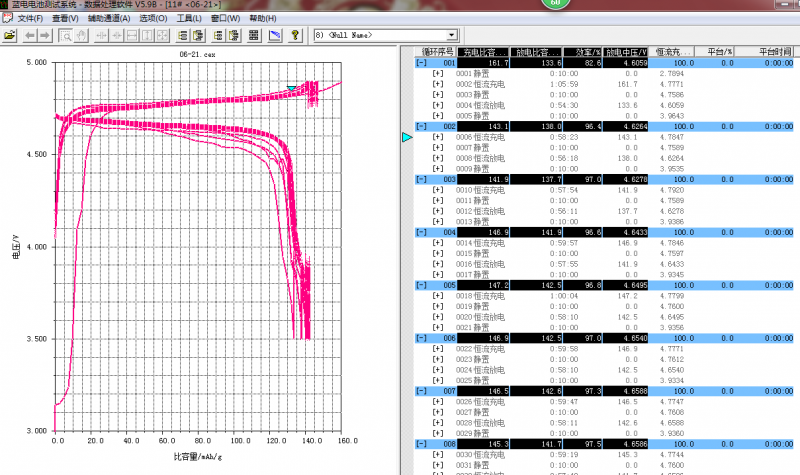Expand step 0012 恒流放电
The image size is (800, 475).
coord(438,211)
